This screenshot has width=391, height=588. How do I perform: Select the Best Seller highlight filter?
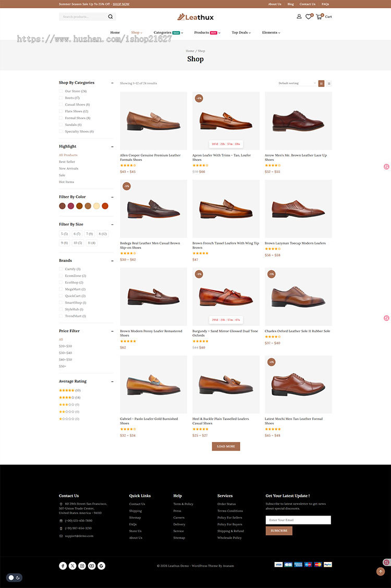point(67,161)
